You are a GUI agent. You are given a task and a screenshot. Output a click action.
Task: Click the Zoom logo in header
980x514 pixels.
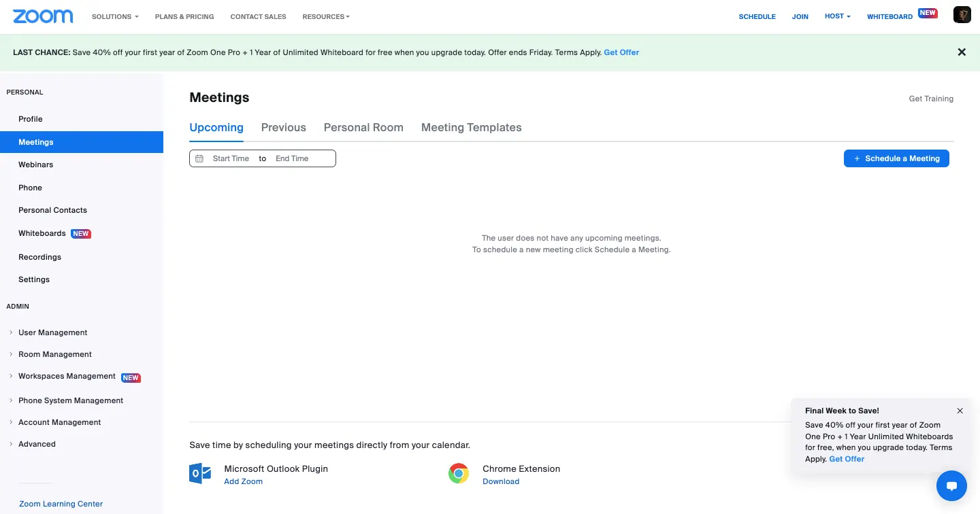click(x=43, y=16)
